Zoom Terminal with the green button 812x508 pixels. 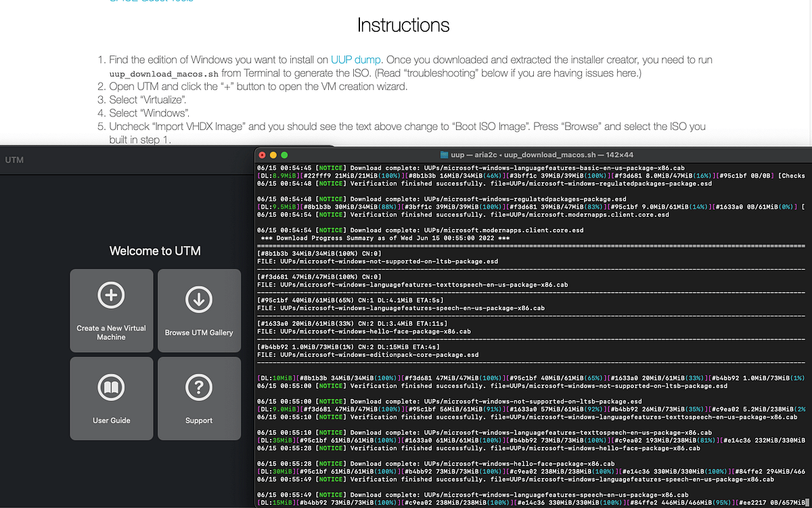coord(285,154)
